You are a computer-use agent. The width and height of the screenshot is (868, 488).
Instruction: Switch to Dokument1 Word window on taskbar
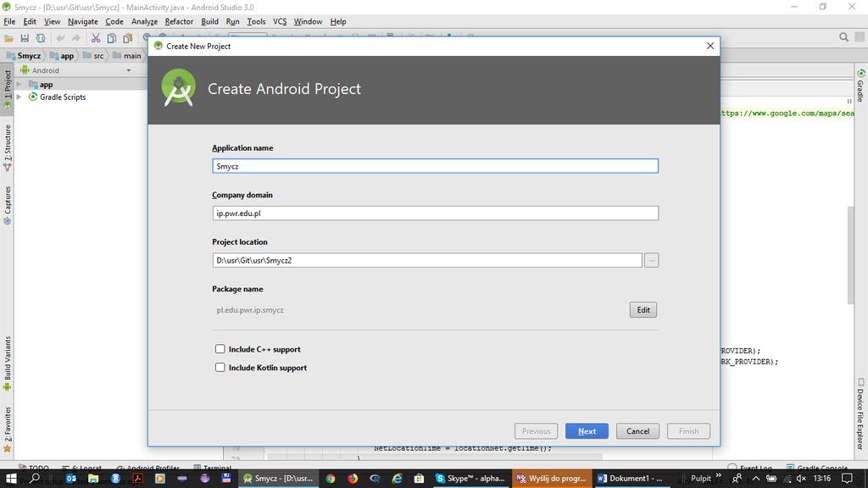click(631, 478)
